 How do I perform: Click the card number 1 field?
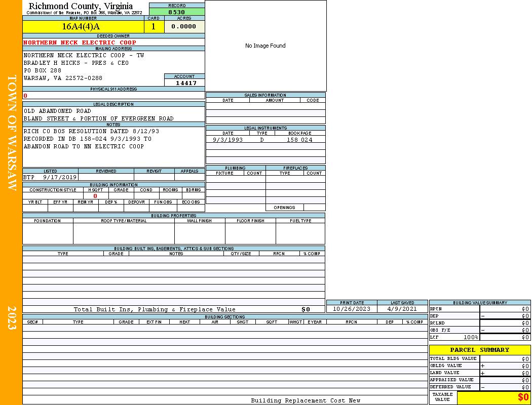[154, 27]
